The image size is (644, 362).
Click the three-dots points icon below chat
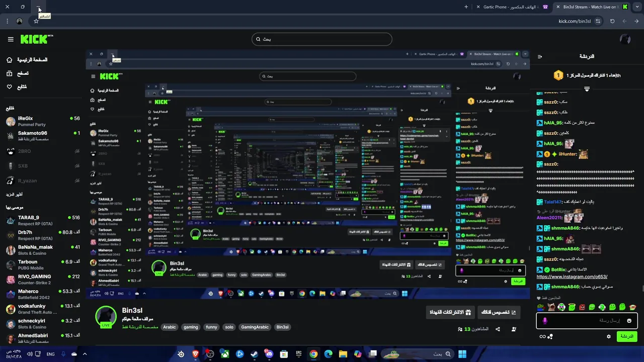(550, 337)
